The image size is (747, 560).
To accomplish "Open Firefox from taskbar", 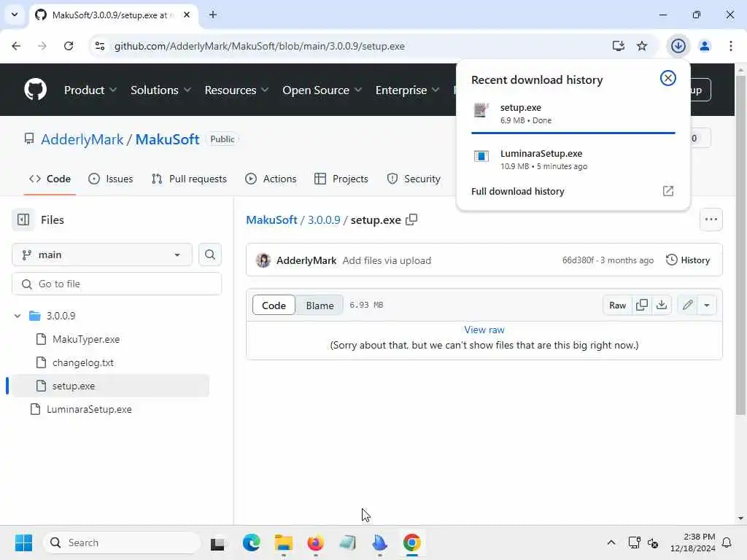I will point(315,542).
